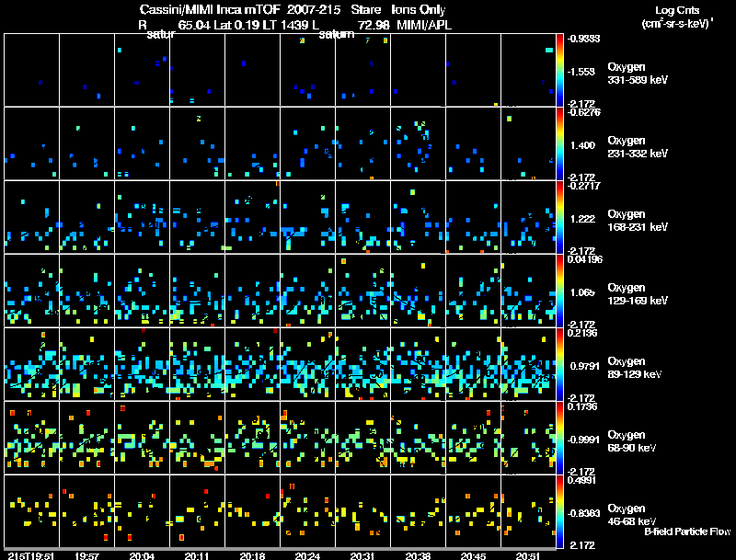Screen dimensions: 736x560
Task: Click the '-0.8363' colorbar midpoint value
Action: (x=583, y=513)
